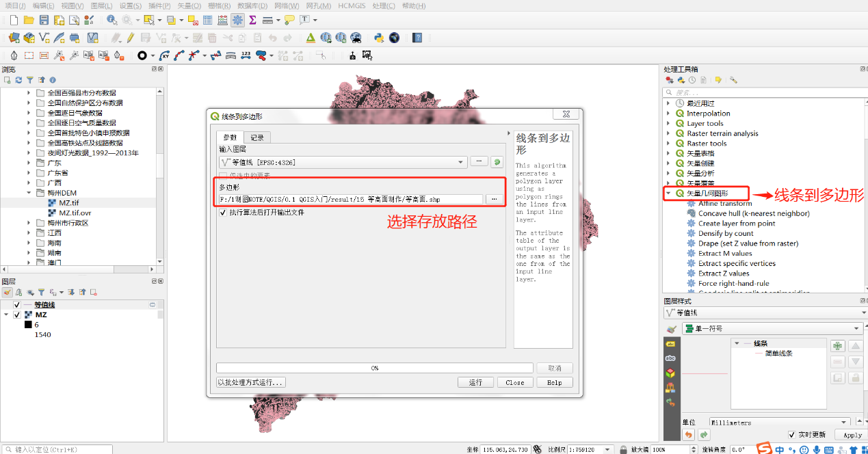Click the statistical summary sigma icon
Viewport: 868px width, 454px height.
252,21
